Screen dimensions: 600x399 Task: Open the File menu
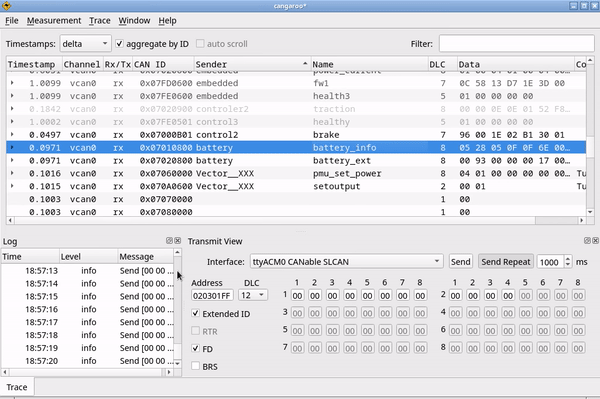(x=11, y=21)
